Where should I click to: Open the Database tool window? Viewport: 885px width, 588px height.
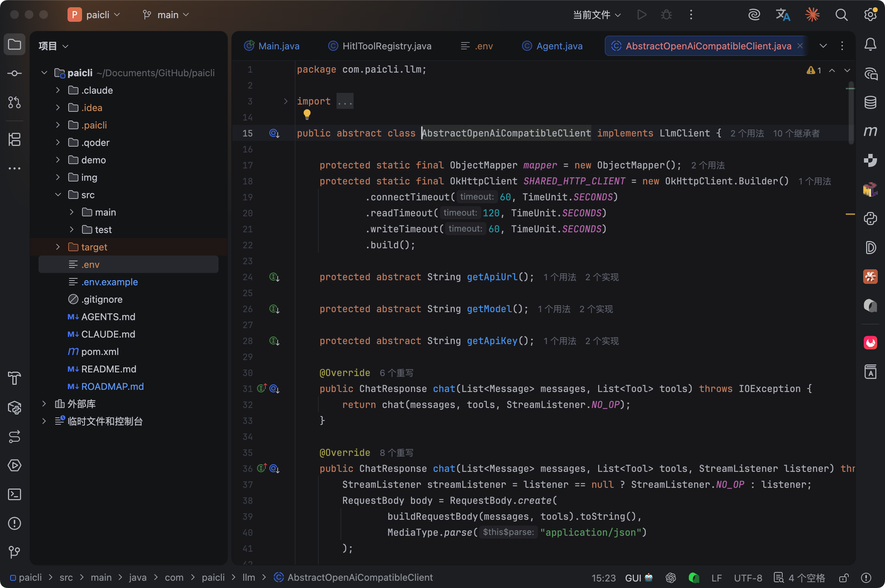(x=870, y=102)
